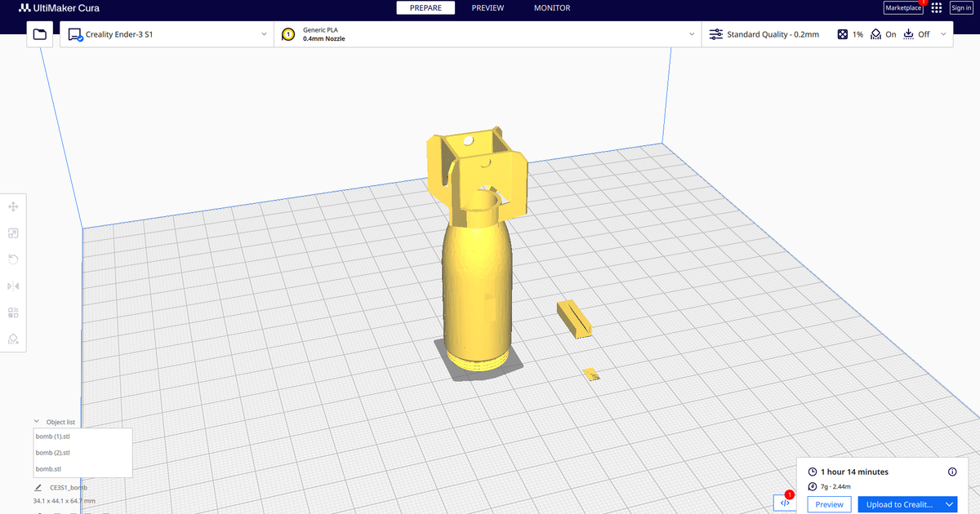
Task: Switch to the MONITOR tab
Action: point(551,8)
